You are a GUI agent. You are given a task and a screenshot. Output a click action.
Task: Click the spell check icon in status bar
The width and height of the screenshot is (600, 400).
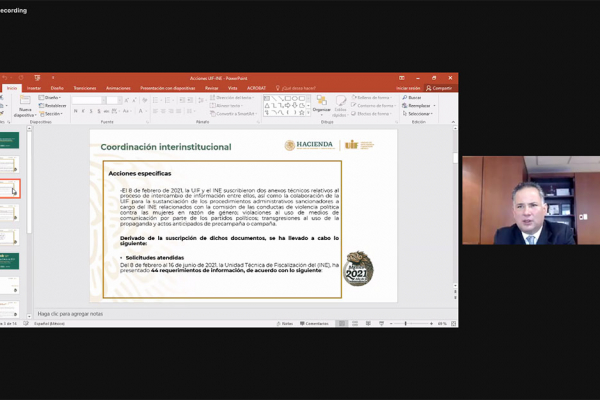point(26,324)
